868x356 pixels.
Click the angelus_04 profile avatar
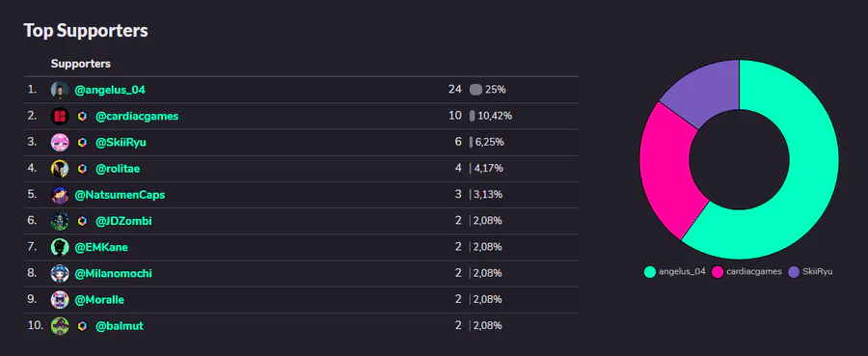60,90
